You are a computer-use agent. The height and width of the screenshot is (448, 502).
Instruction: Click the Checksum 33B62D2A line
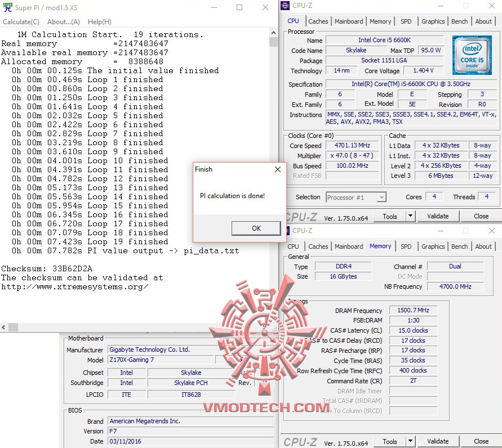[47, 268]
